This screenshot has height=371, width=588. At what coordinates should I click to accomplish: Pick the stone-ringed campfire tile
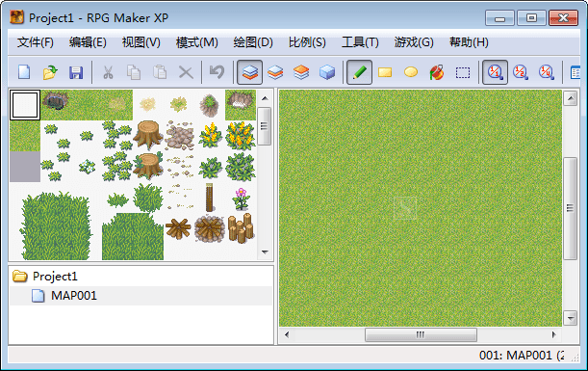click(x=209, y=228)
